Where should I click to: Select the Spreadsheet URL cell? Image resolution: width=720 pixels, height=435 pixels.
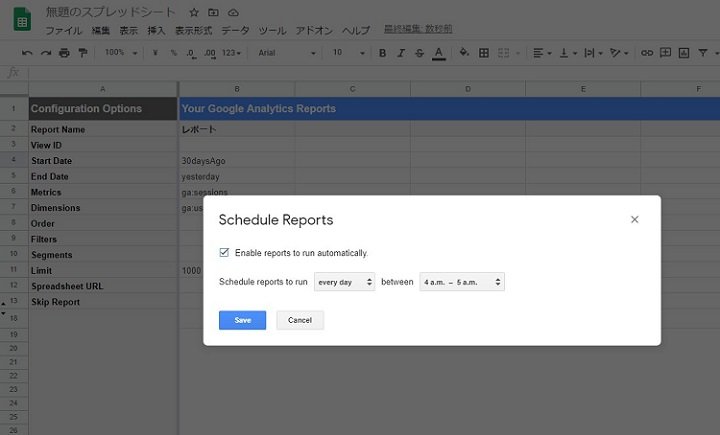[103, 286]
